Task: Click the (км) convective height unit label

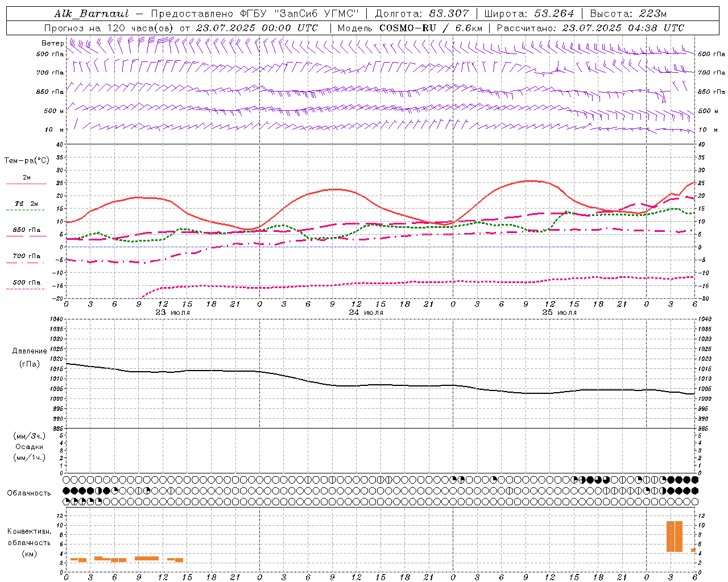Action: [30, 554]
